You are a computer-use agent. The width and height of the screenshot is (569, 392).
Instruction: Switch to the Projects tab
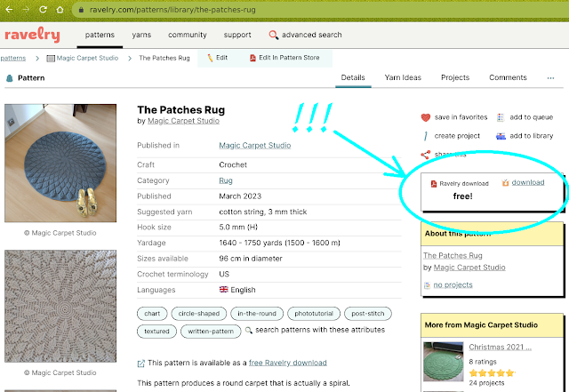tap(455, 77)
